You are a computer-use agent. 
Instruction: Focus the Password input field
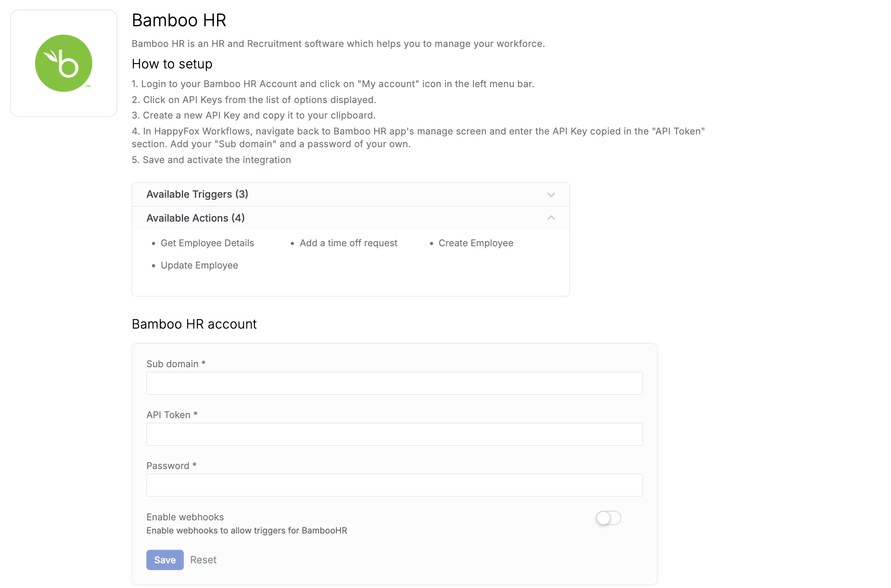(x=394, y=485)
